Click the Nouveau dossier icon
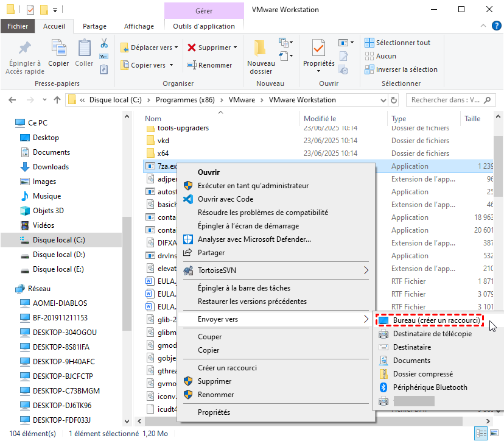This screenshot has width=504, height=441. (x=261, y=49)
